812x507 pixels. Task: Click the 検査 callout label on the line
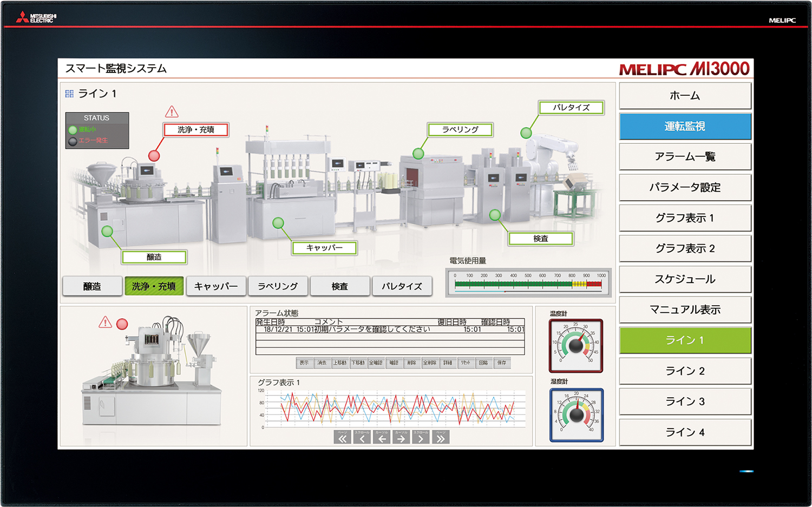[x=541, y=239]
